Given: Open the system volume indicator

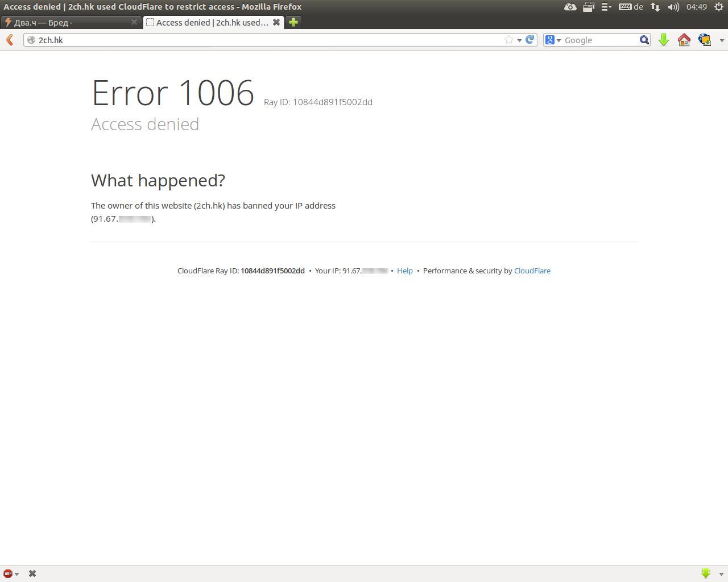Looking at the screenshot, I should pos(673,7).
